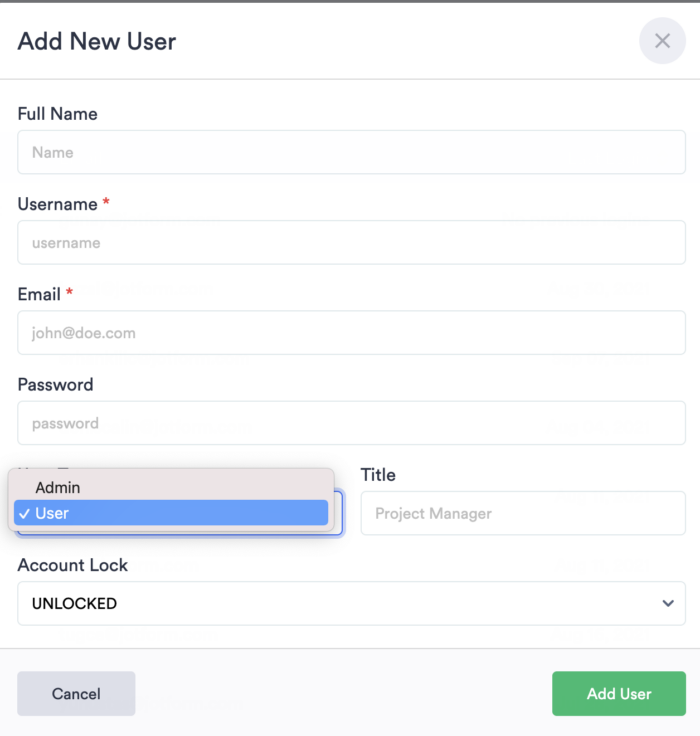Click the Account Lock label
The height and width of the screenshot is (736, 700).
point(72,565)
